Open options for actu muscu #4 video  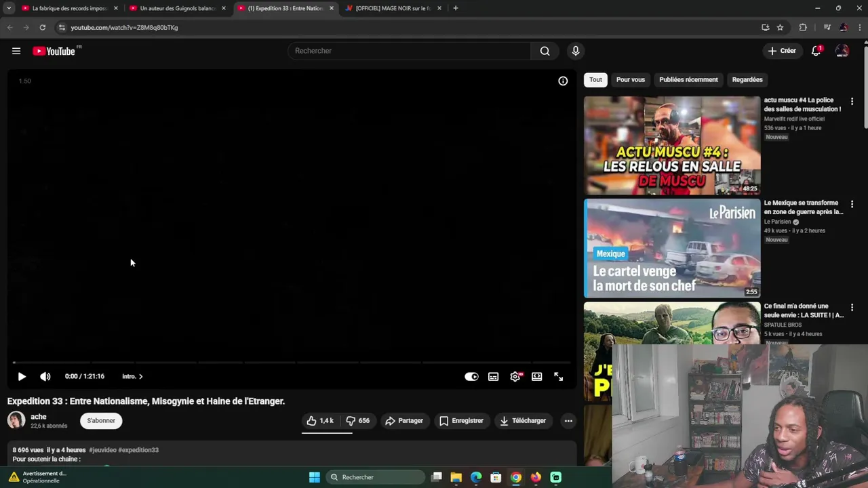(852, 101)
